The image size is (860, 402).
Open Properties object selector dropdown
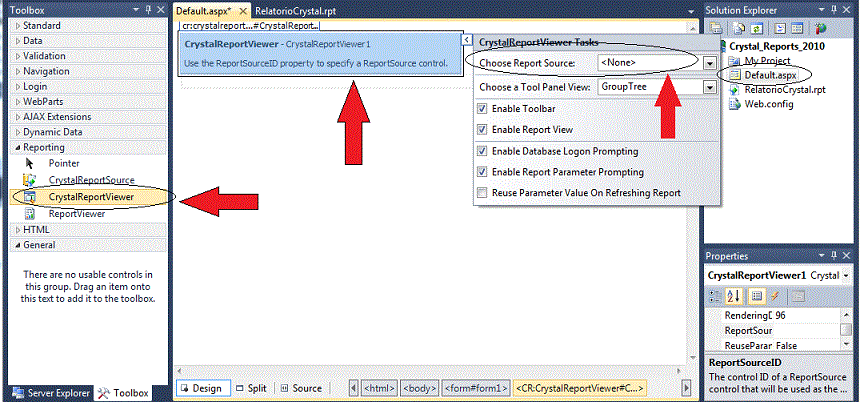(848, 276)
